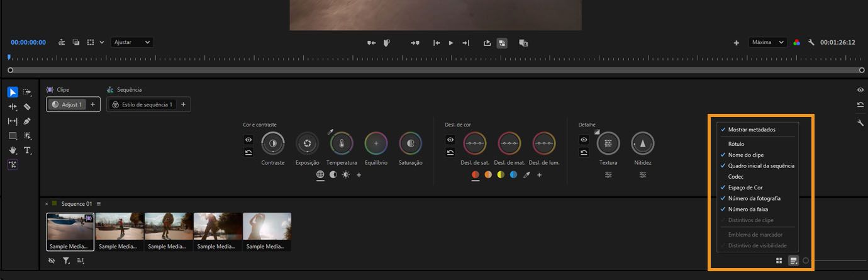Toggle the right sidebar eye icon

860,90
